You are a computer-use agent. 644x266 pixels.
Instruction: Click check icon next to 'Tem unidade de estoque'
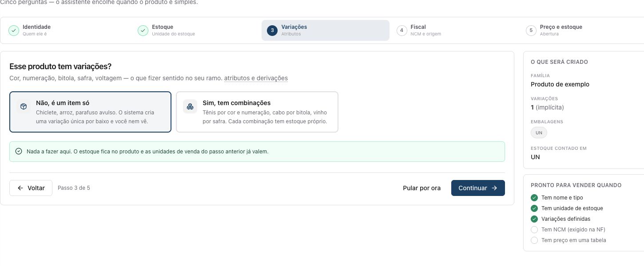(534, 208)
